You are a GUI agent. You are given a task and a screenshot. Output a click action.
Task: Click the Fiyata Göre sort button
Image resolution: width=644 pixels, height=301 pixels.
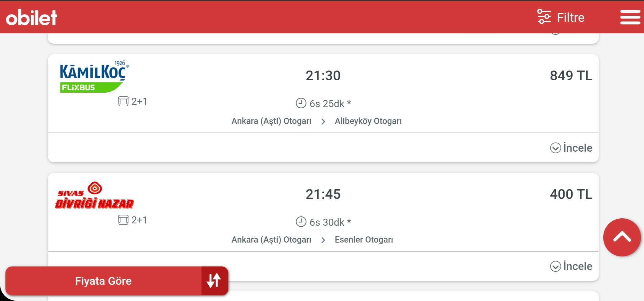click(x=103, y=281)
